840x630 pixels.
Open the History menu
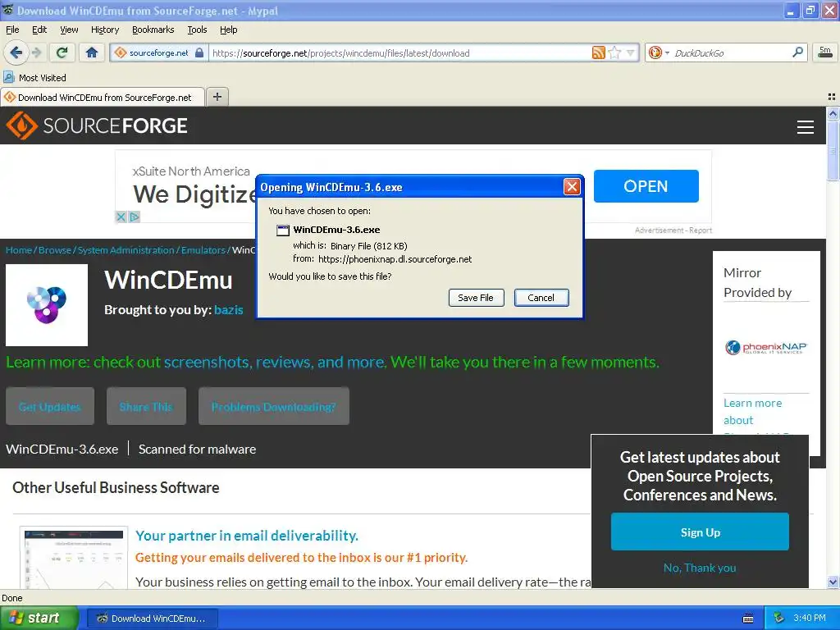pos(104,30)
